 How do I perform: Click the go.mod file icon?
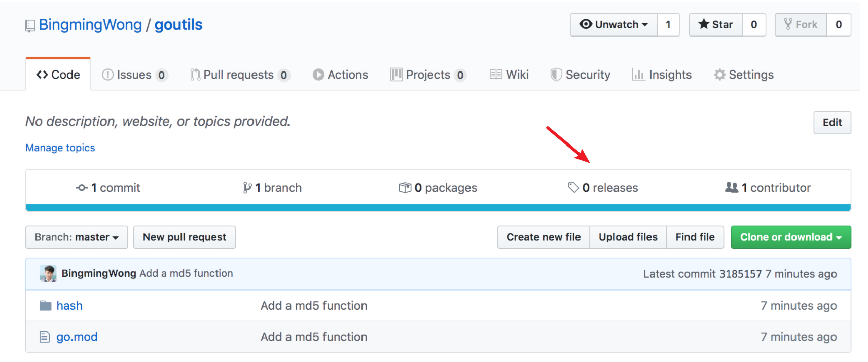(45, 337)
